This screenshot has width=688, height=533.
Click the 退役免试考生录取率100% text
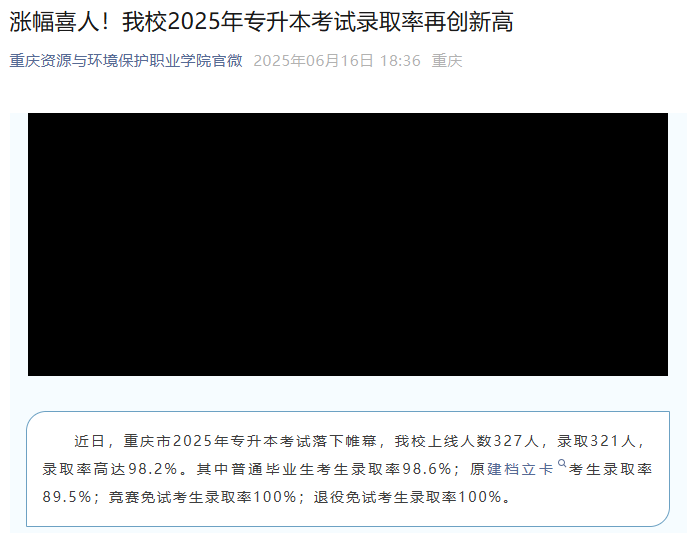408,497
